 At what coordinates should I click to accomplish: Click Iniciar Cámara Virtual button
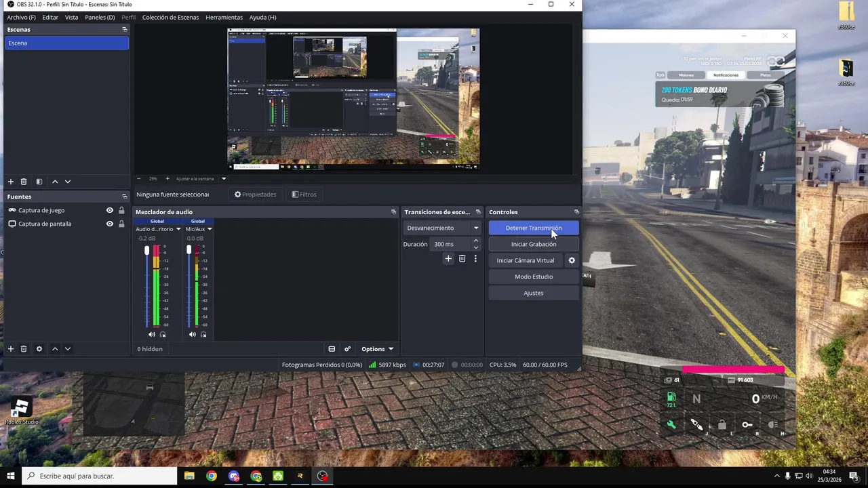[526, 260]
